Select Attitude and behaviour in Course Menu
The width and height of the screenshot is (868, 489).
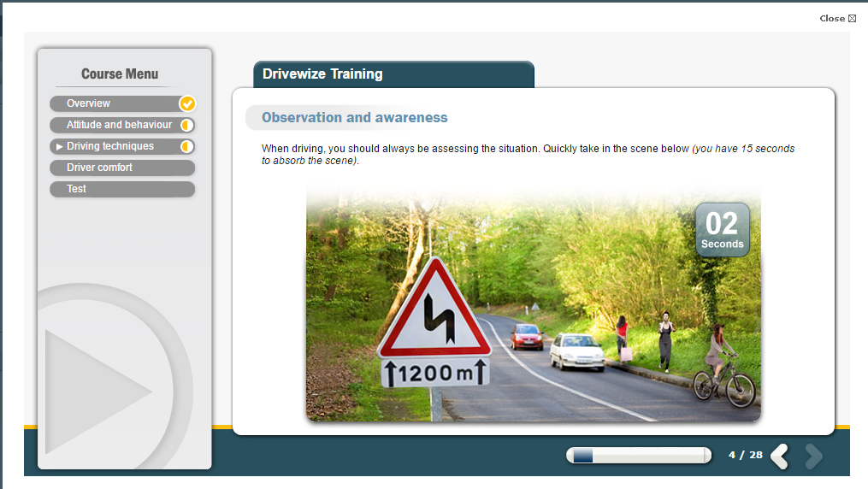(119, 125)
